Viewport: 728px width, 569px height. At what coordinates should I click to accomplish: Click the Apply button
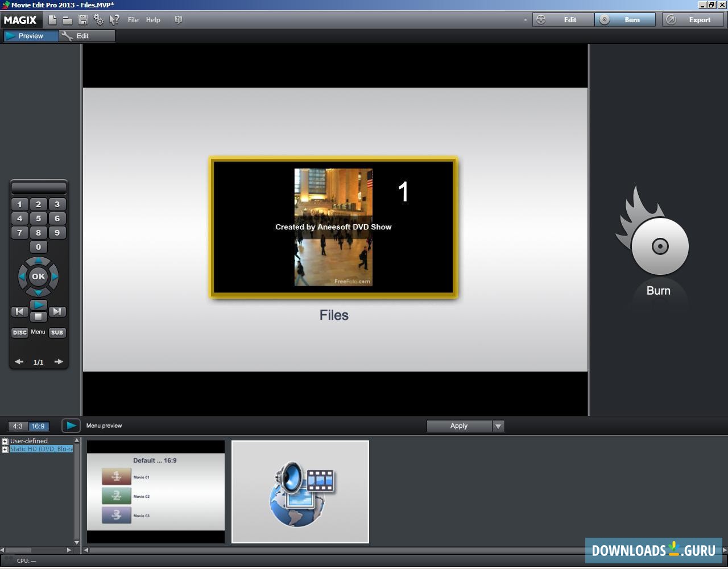pos(459,426)
